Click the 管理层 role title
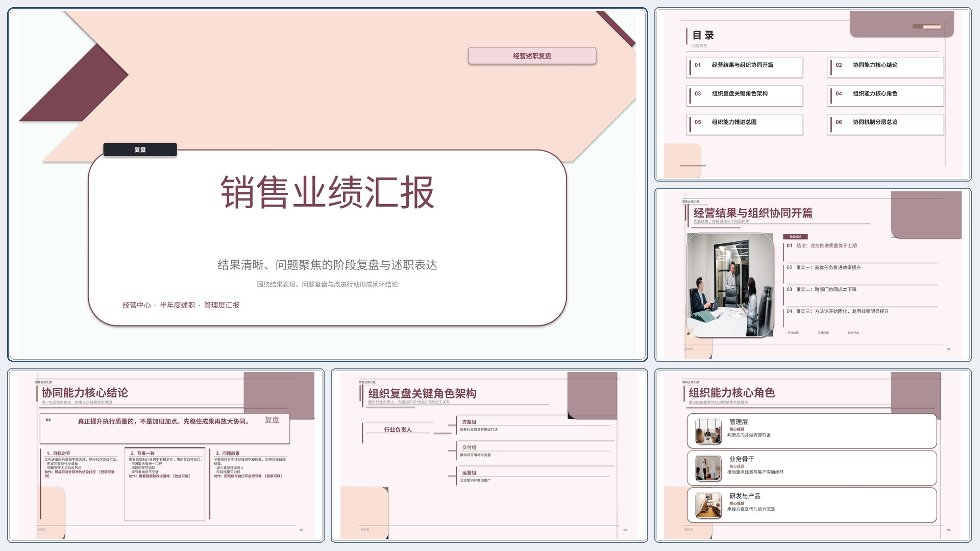 click(x=739, y=422)
